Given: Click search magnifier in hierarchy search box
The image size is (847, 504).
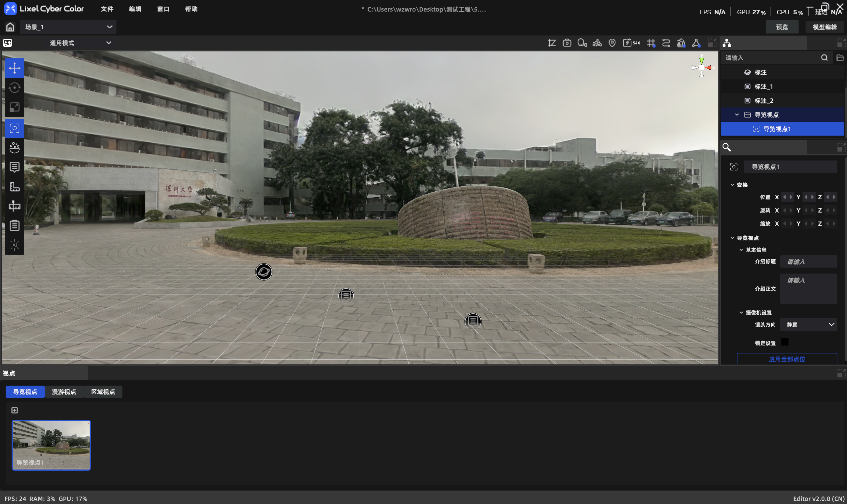Looking at the screenshot, I should 824,58.
